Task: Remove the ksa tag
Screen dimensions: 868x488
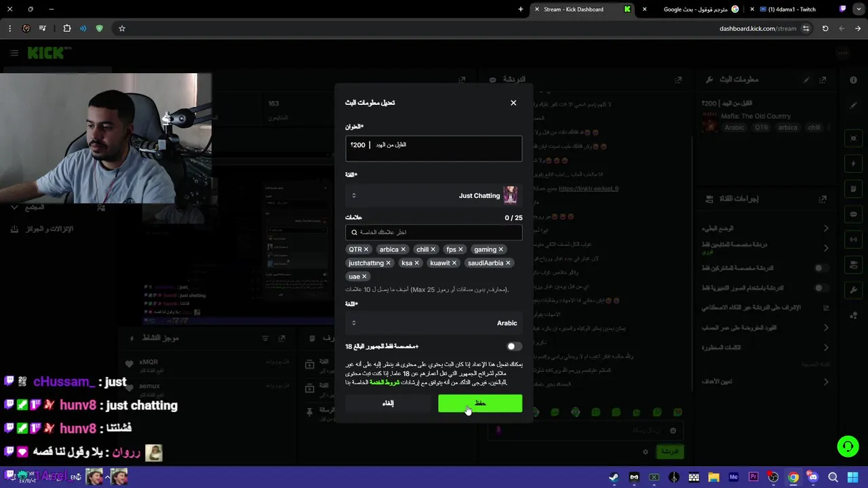Action: pos(416,263)
